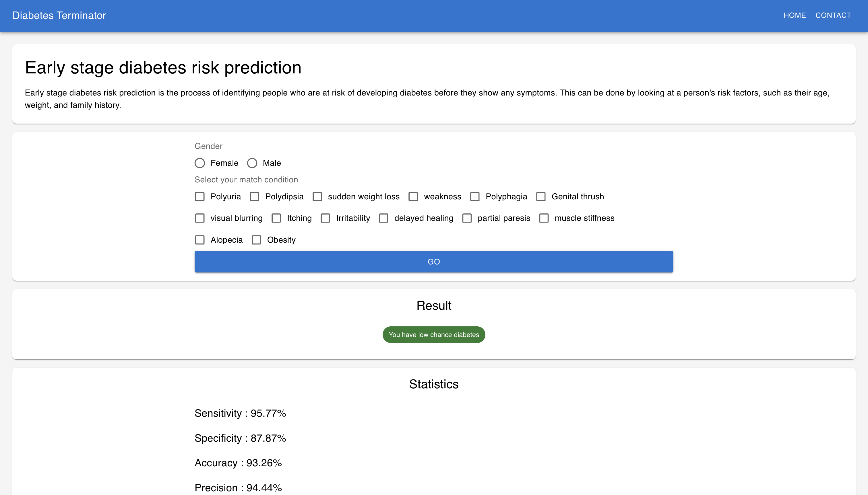Open the HOME navigation link
The height and width of the screenshot is (495, 868).
[x=795, y=16]
